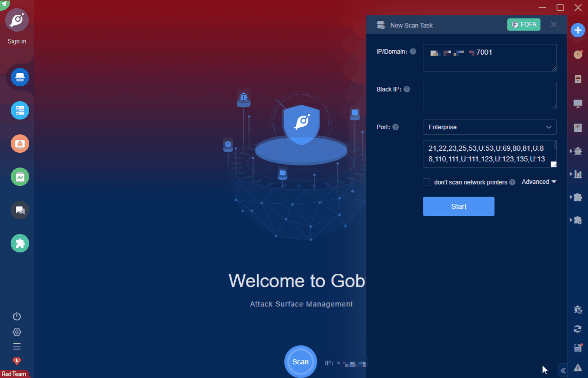
Task: Click the Black IP input field
Action: pyautogui.click(x=490, y=96)
